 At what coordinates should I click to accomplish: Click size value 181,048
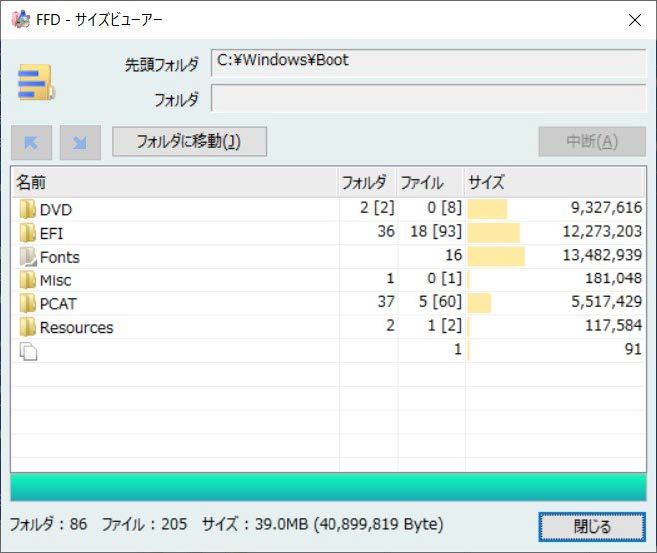613,278
